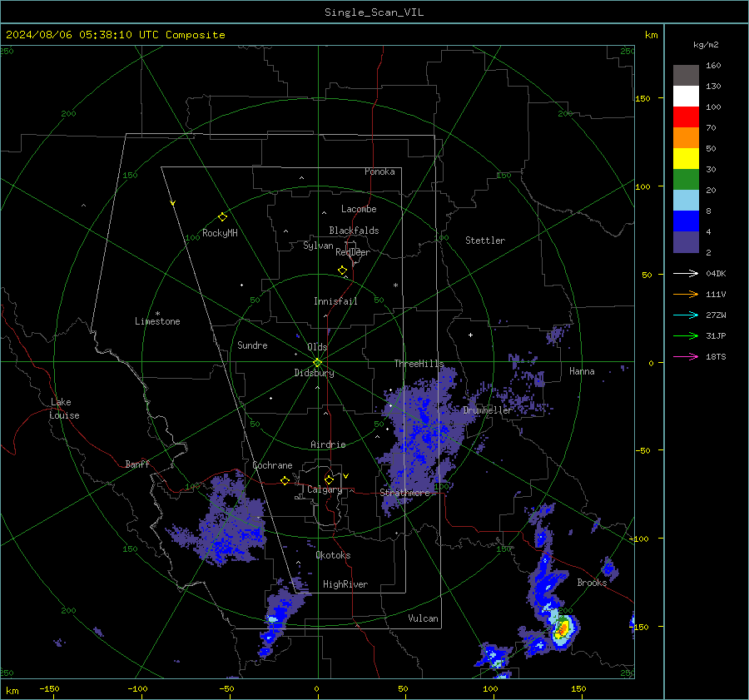Click the 160 value label on the scale

pos(713,66)
